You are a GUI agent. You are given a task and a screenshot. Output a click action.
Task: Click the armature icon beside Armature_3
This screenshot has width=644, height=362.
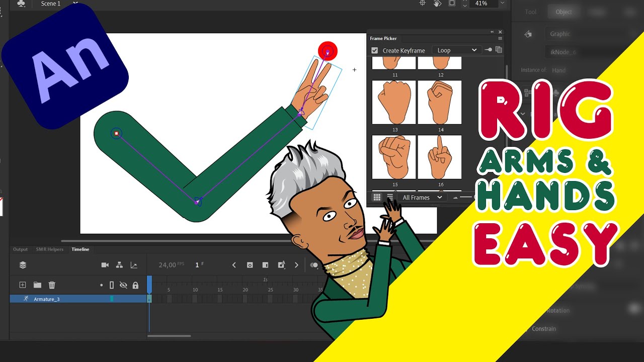click(26, 299)
